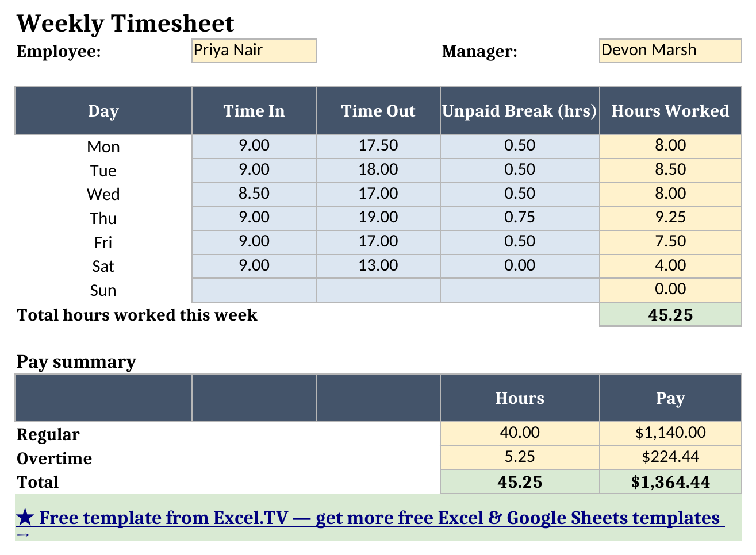Screen dimensions: 756x555
Task: Select Monday's Time In cell 9.00
Action: pos(254,146)
